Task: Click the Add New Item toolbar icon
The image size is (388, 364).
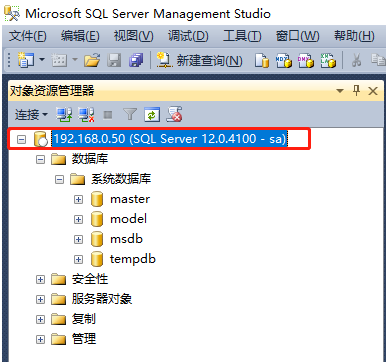Action: pyautogui.click(x=59, y=60)
